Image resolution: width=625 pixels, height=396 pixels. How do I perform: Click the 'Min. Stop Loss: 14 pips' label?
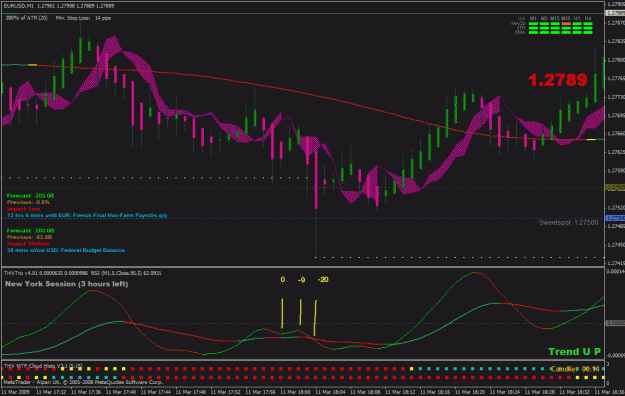[x=83, y=18]
